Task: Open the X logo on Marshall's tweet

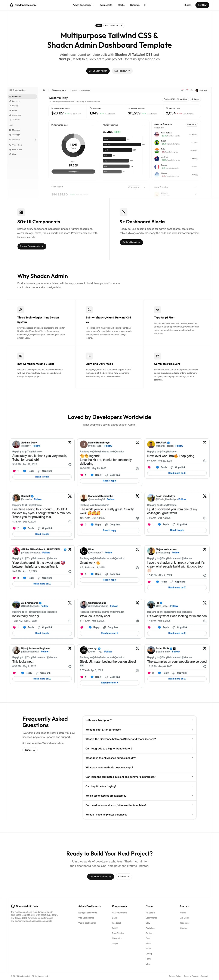Action: point(70,496)
